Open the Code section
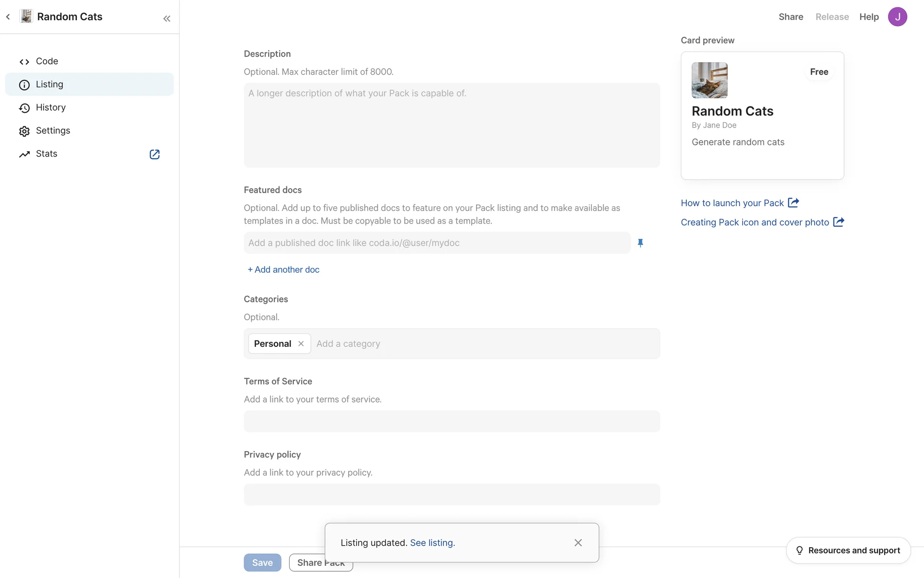 click(47, 61)
